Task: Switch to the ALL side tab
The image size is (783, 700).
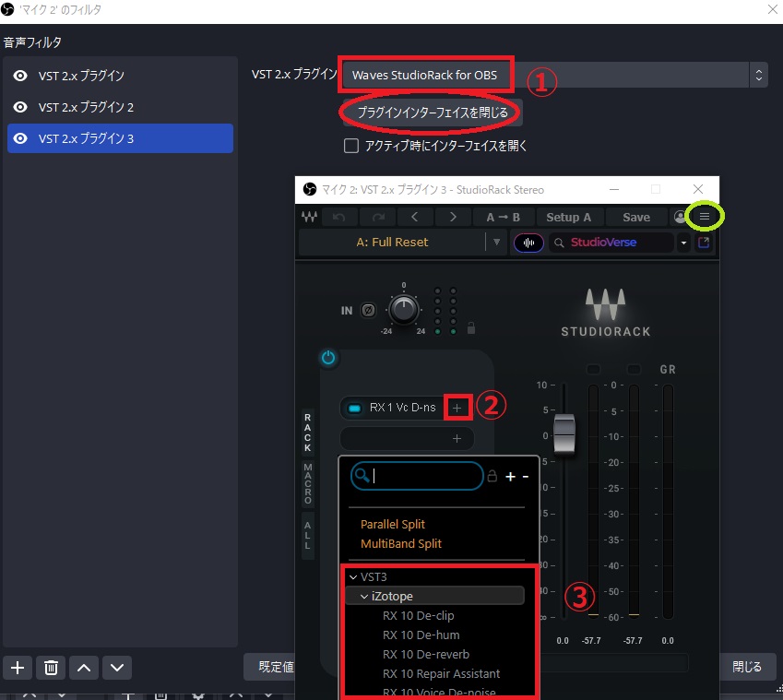Action: point(308,535)
